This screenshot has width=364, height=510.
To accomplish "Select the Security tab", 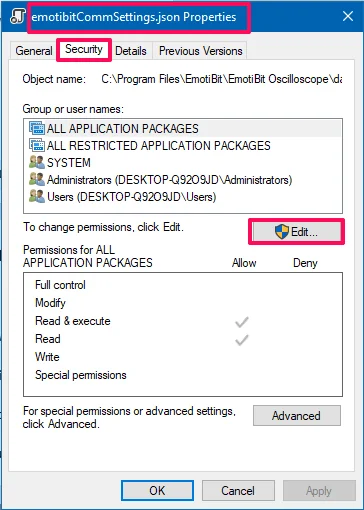I will click(x=84, y=49).
